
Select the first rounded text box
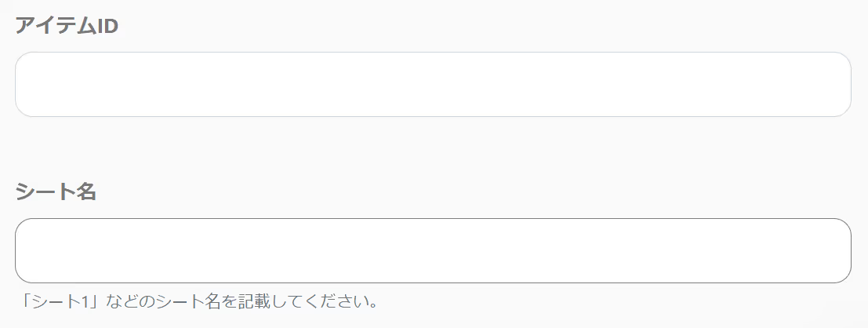click(x=433, y=84)
